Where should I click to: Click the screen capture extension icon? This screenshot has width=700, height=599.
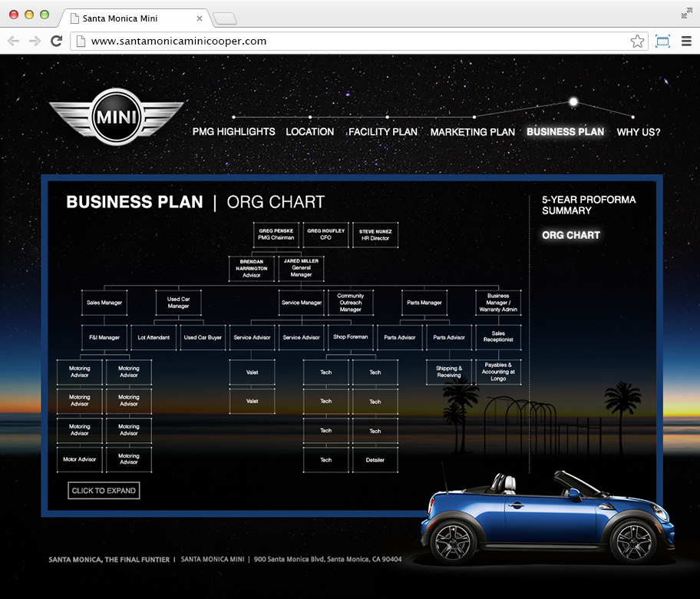pos(662,41)
